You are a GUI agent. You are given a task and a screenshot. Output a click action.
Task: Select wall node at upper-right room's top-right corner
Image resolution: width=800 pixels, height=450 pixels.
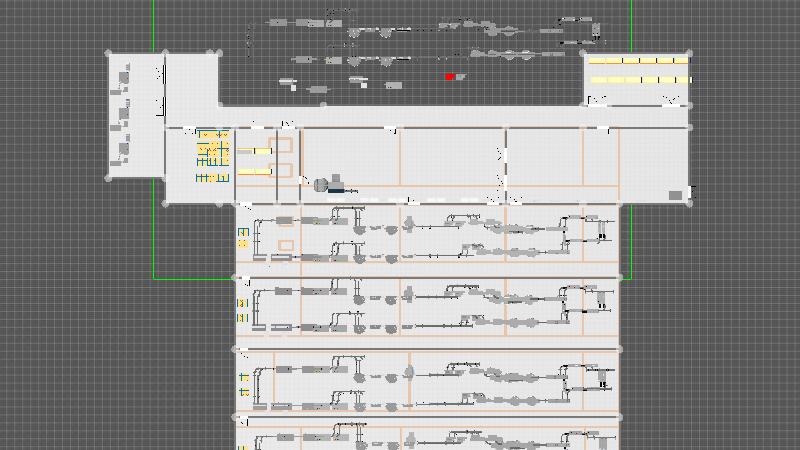tap(689, 54)
